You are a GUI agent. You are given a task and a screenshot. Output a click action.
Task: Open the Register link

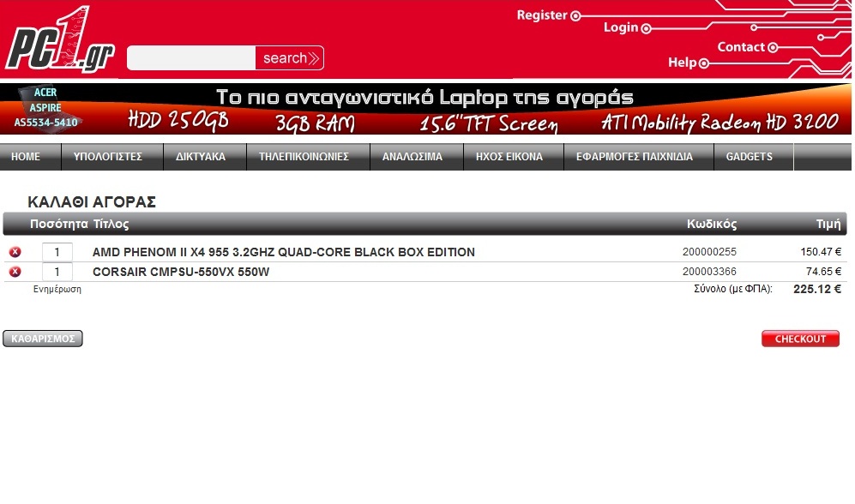click(548, 15)
